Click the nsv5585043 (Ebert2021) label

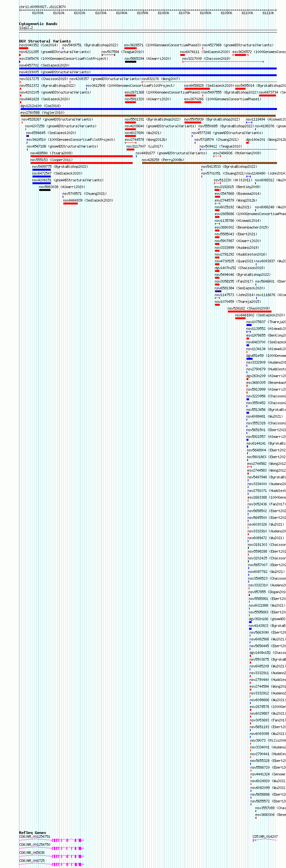236,234
